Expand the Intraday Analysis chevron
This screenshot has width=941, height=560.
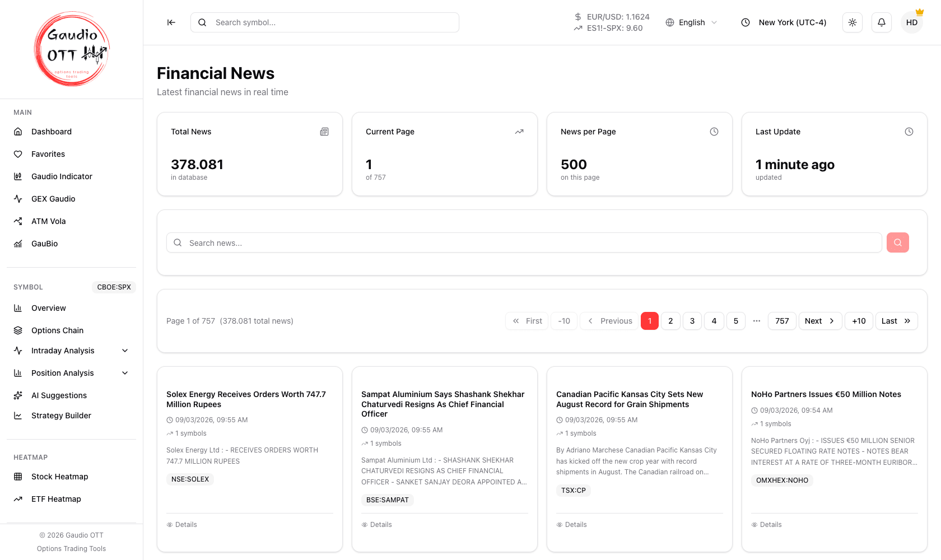click(125, 351)
